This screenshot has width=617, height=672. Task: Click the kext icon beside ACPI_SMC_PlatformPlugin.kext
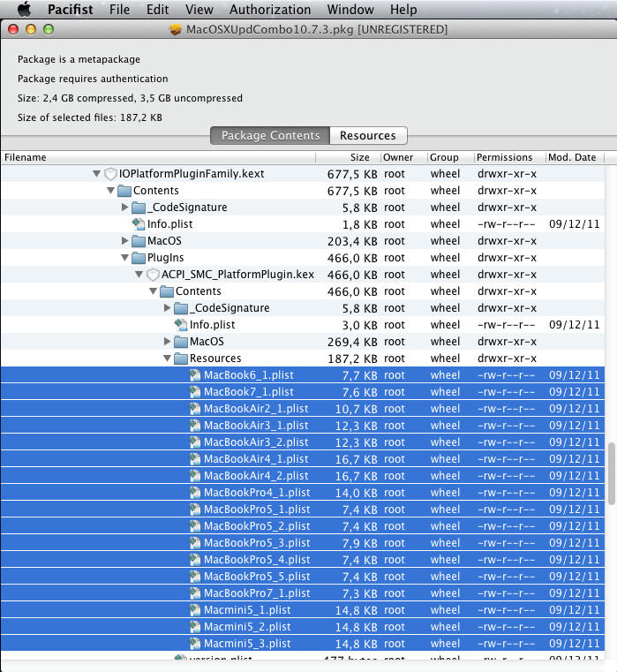coord(153,275)
